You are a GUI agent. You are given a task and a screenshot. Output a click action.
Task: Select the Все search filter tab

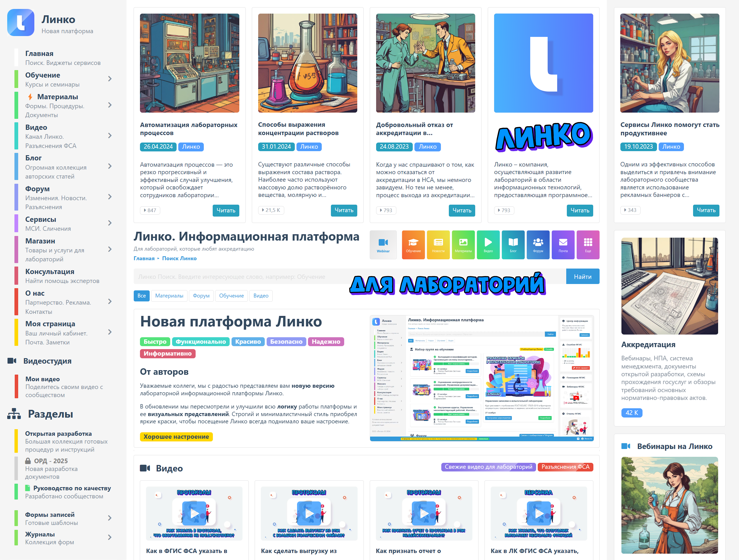tap(142, 296)
